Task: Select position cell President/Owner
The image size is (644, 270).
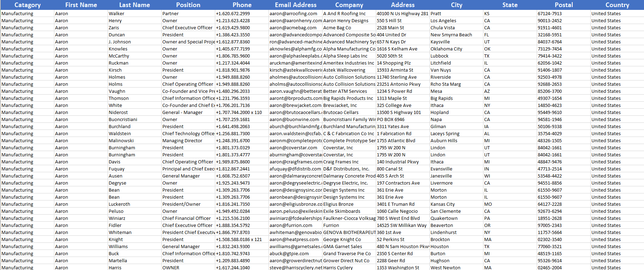Action: (x=188, y=204)
